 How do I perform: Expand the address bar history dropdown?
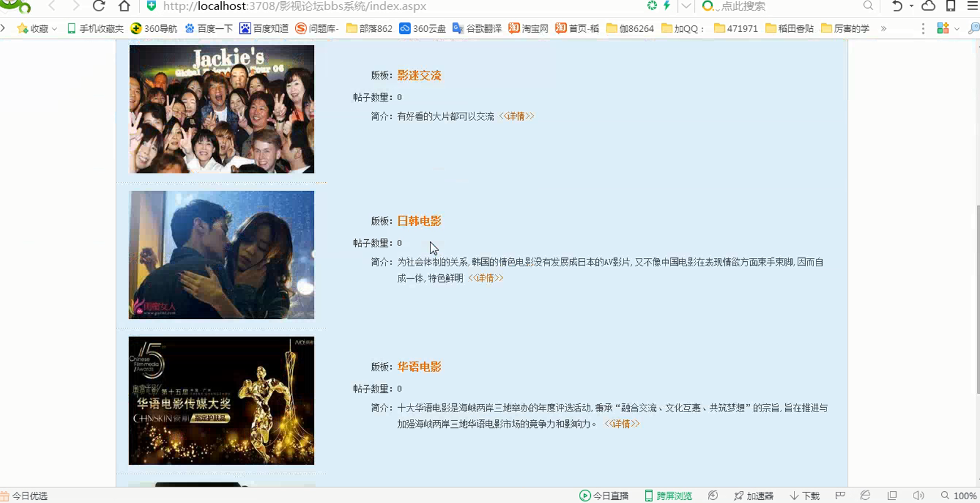click(x=686, y=6)
